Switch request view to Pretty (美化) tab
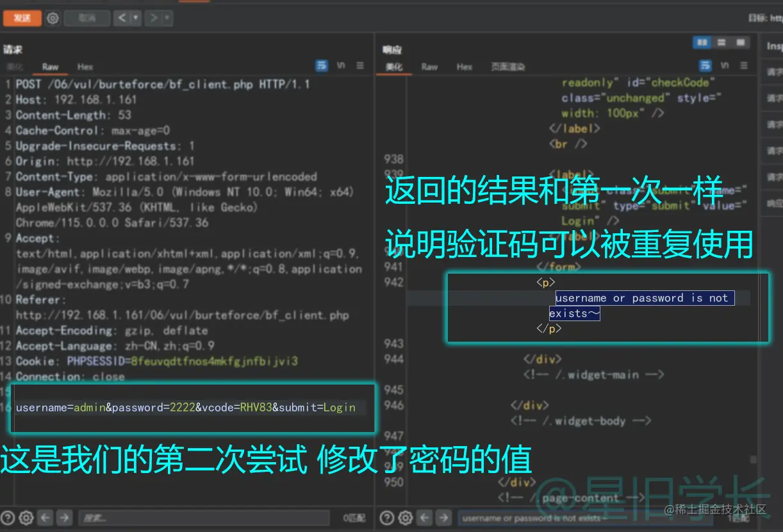This screenshot has width=783, height=532. point(15,67)
